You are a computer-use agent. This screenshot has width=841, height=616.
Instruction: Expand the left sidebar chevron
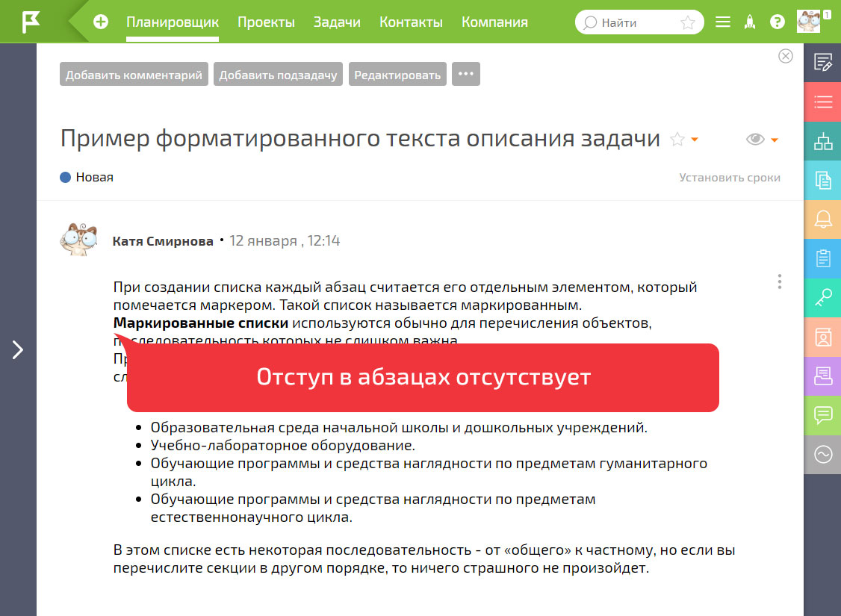pos(18,350)
